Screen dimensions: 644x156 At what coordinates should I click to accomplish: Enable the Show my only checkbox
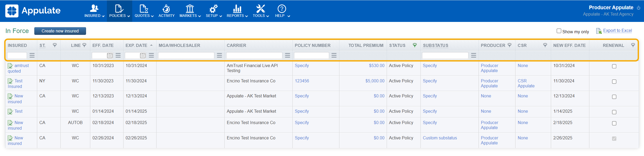point(559,31)
